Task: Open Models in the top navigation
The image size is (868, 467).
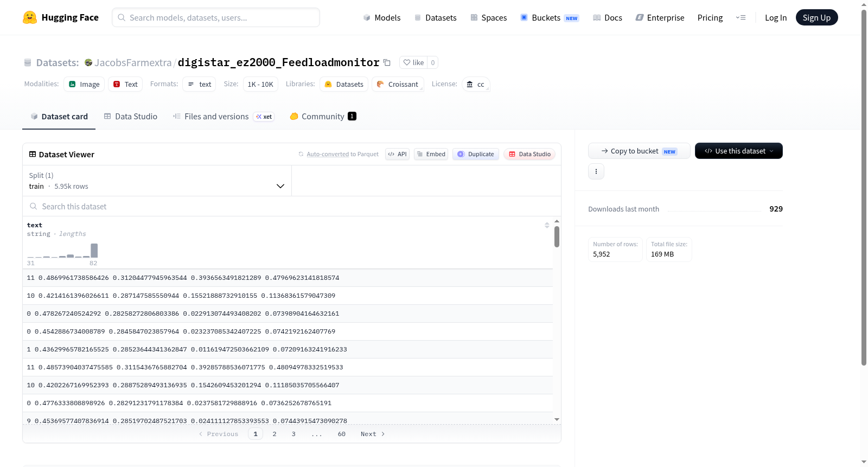Action: (382, 17)
